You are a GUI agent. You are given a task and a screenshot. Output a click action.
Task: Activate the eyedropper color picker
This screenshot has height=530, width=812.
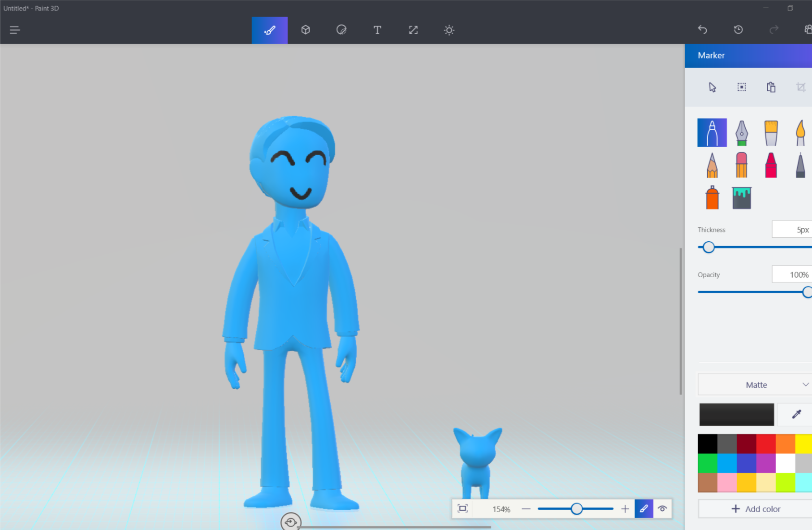point(796,414)
